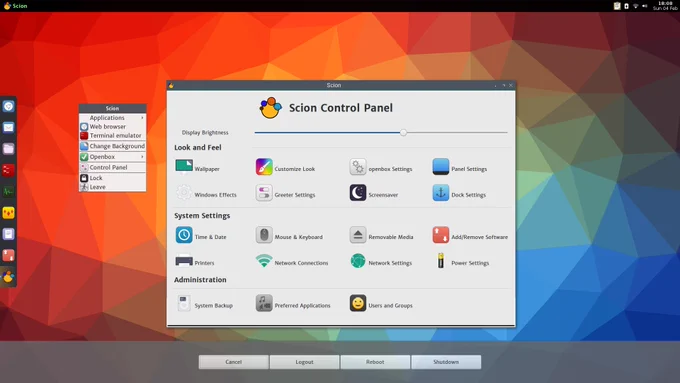This screenshot has height=383, width=680.
Task: Open Greeter Settings icon
Action: [x=264, y=193]
